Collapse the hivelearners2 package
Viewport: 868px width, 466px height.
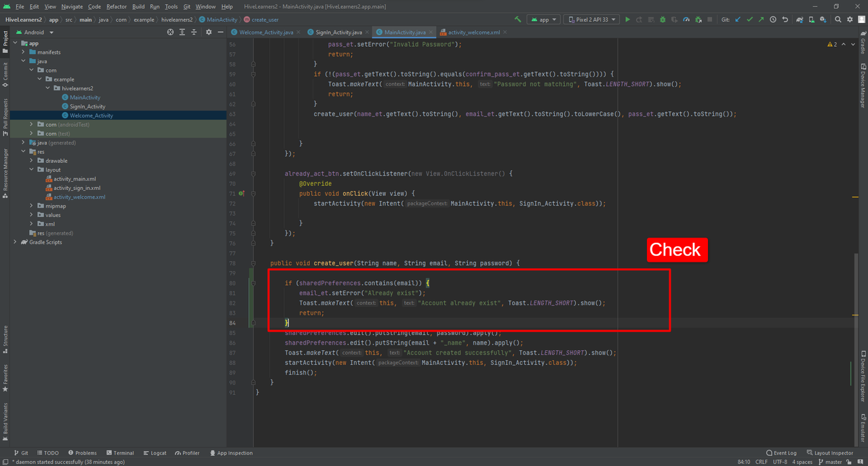pyautogui.click(x=47, y=88)
